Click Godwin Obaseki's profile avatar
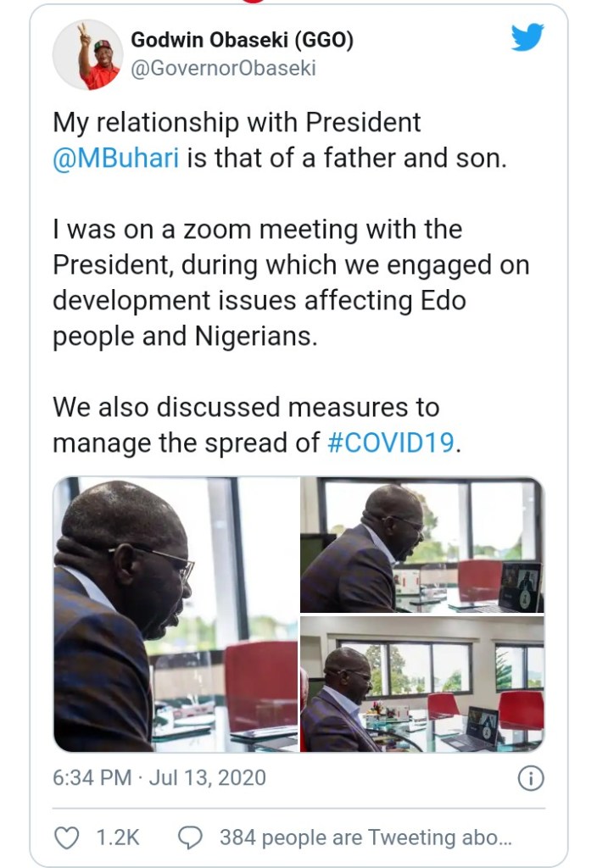Screen dimensions: 597x868 88,55
